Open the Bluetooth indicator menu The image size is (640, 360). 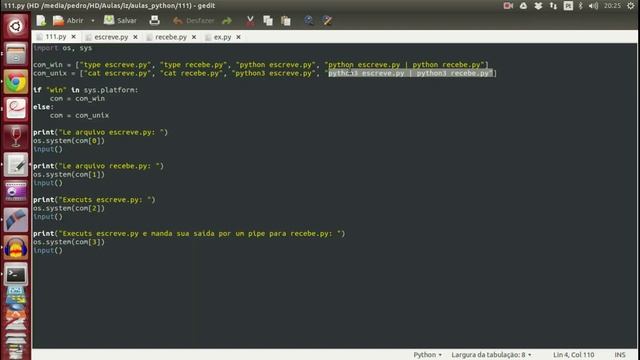pyautogui.click(x=580, y=6)
